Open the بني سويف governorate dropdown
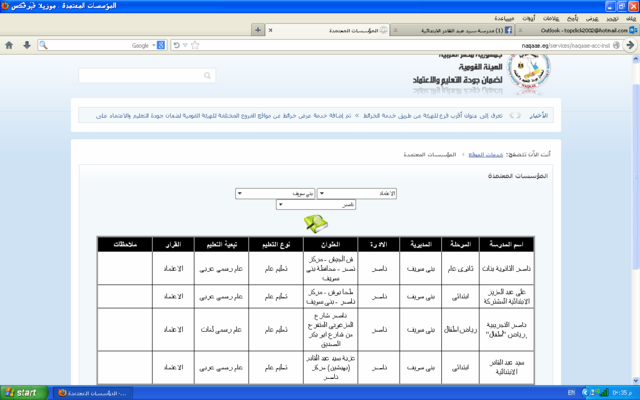Viewport: 640px width, 400px height. (275, 192)
